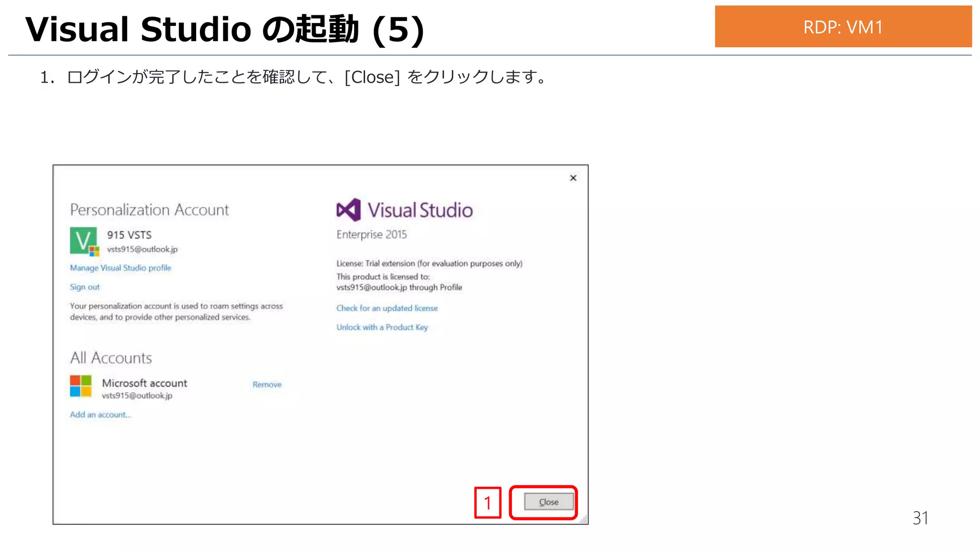Click 'vsts915@outlook.jp through Profile' license text
The height and width of the screenshot is (551, 980).
point(399,287)
